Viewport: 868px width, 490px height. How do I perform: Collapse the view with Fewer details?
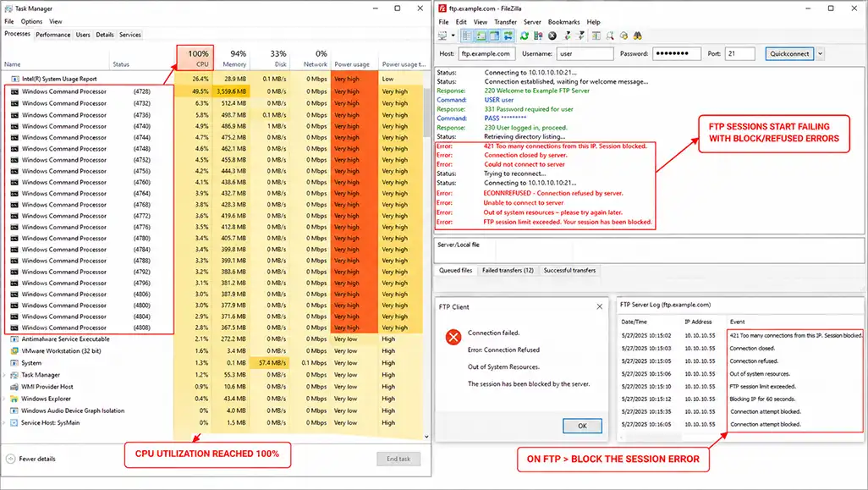(31, 459)
